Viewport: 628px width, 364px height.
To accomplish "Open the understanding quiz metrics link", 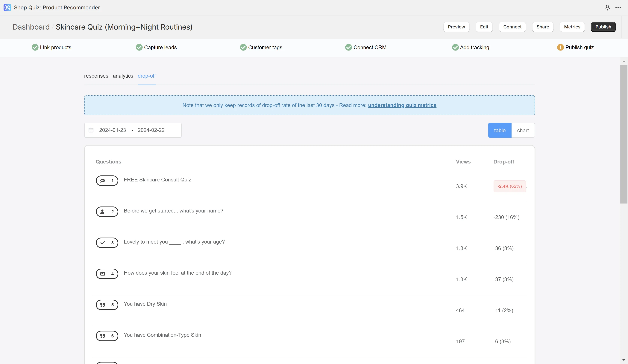I will 402,105.
